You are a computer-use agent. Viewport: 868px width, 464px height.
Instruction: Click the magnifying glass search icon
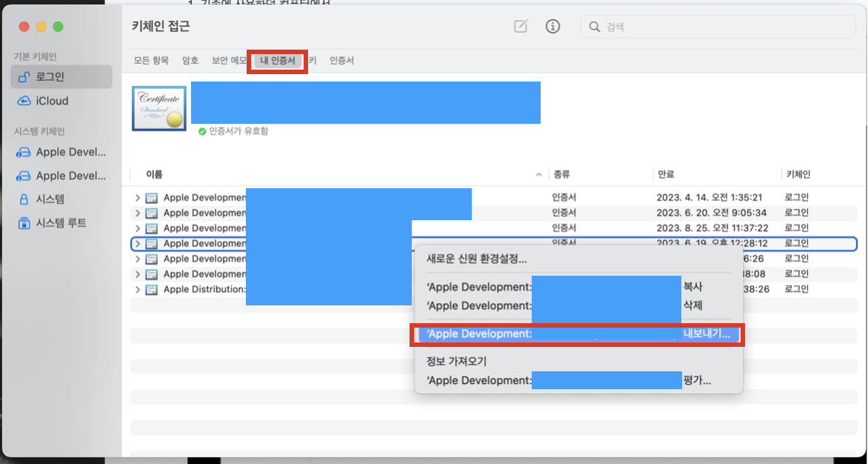tap(595, 27)
